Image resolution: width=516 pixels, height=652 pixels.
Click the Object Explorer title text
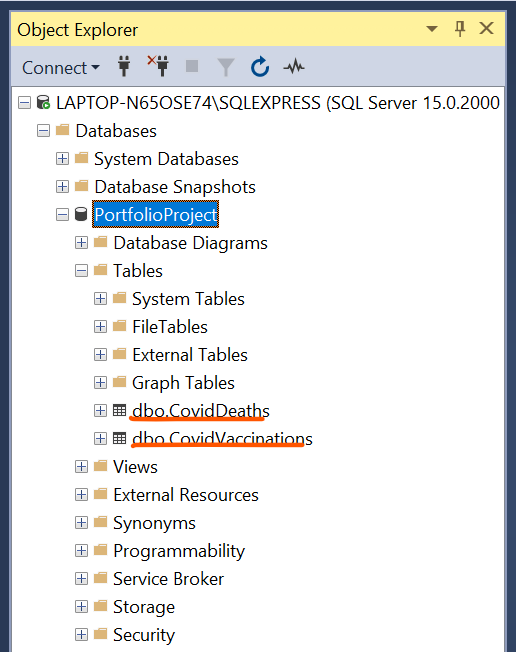[x=77, y=30]
